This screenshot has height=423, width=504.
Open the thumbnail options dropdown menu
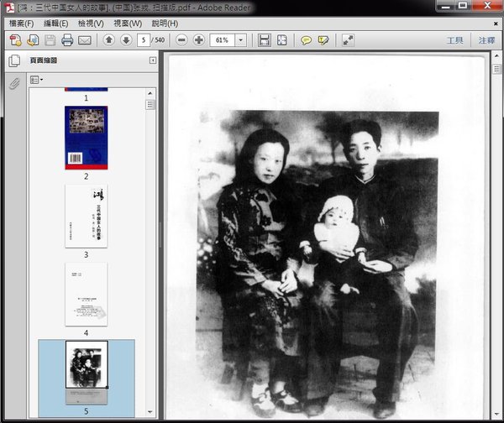(37, 80)
